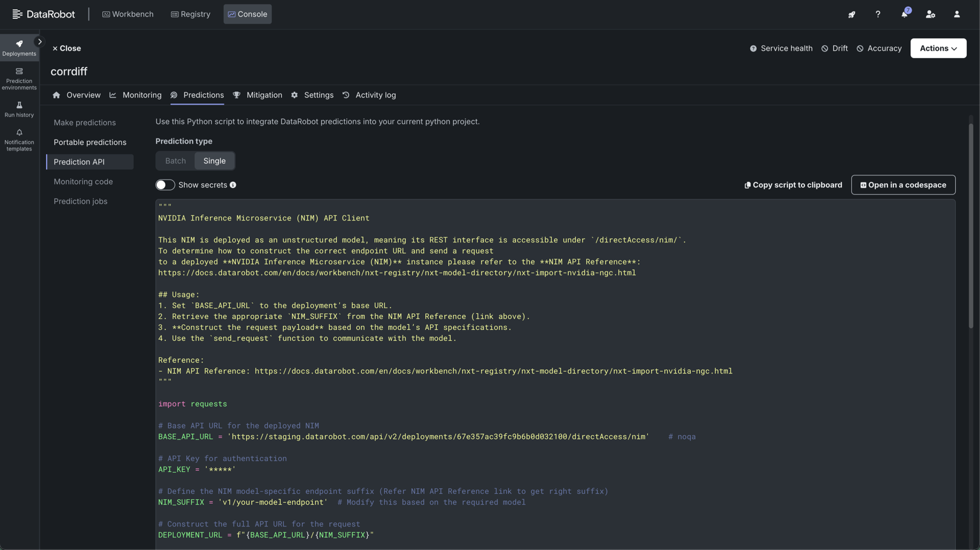The width and height of the screenshot is (980, 550).
Task: Open Prediction environments in sidebar
Action: pos(19,79)
